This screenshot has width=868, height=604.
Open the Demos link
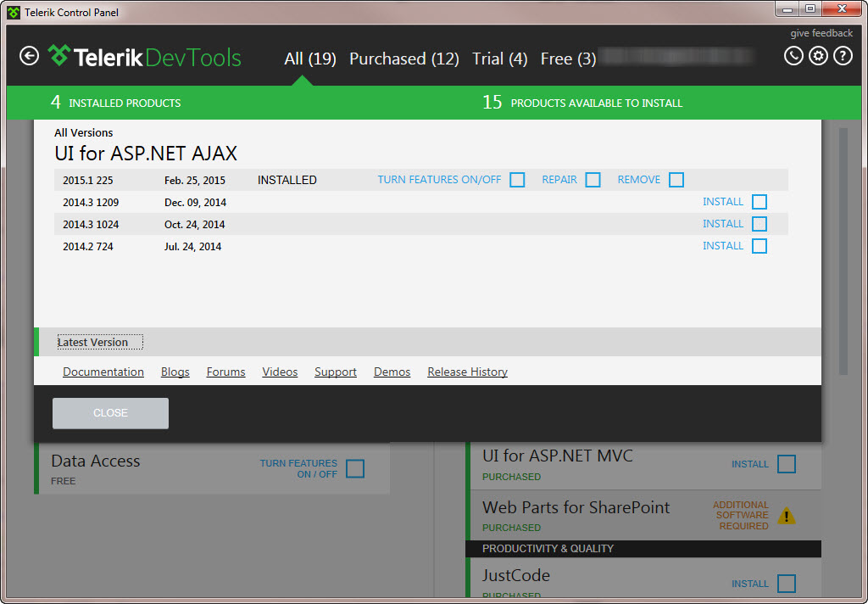(392, 372)
